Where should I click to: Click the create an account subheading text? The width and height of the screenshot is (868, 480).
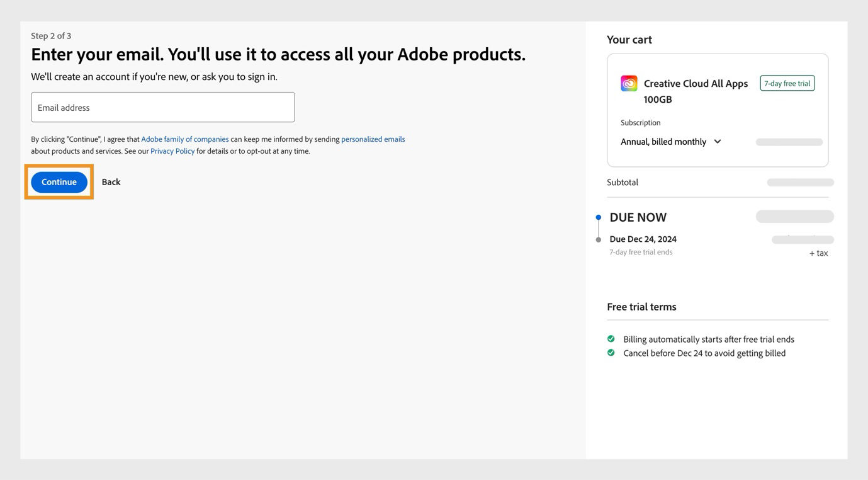[154, 77]
